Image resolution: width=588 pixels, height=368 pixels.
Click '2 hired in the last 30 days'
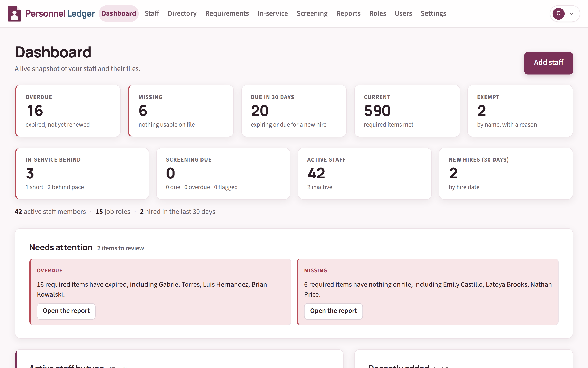tap(177, 212)
